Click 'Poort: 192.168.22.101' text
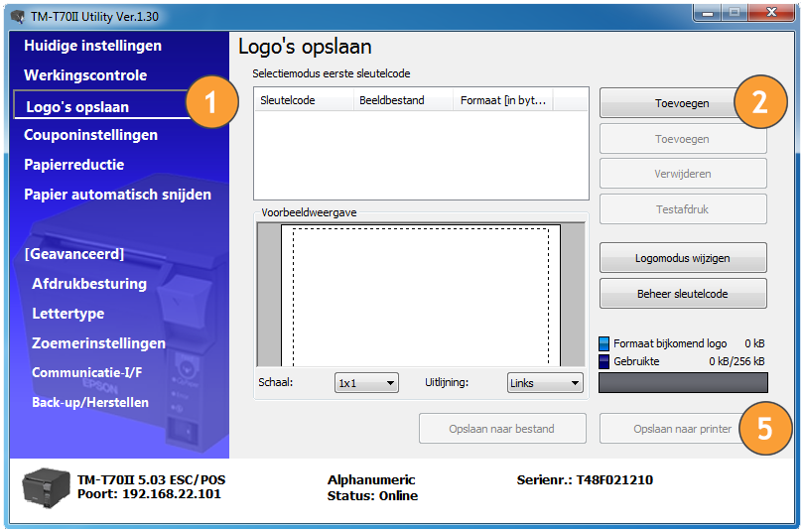803x532 pixels. (x=149, y=494)
